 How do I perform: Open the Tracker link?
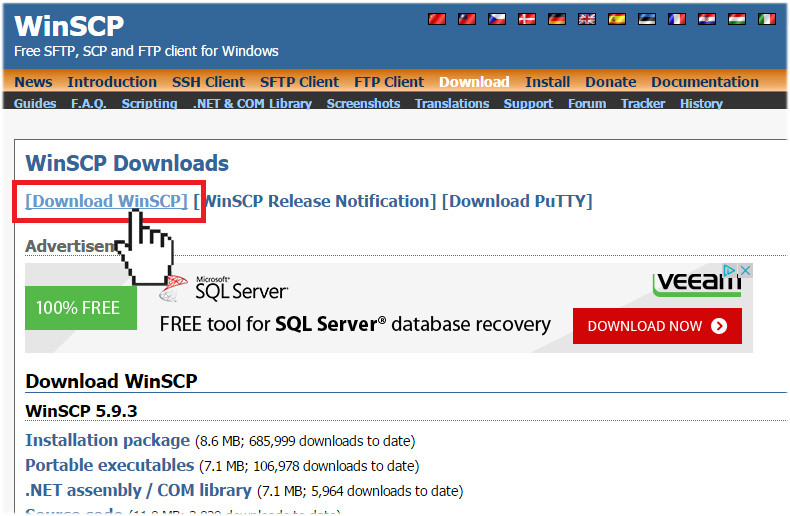click(643, 103)
